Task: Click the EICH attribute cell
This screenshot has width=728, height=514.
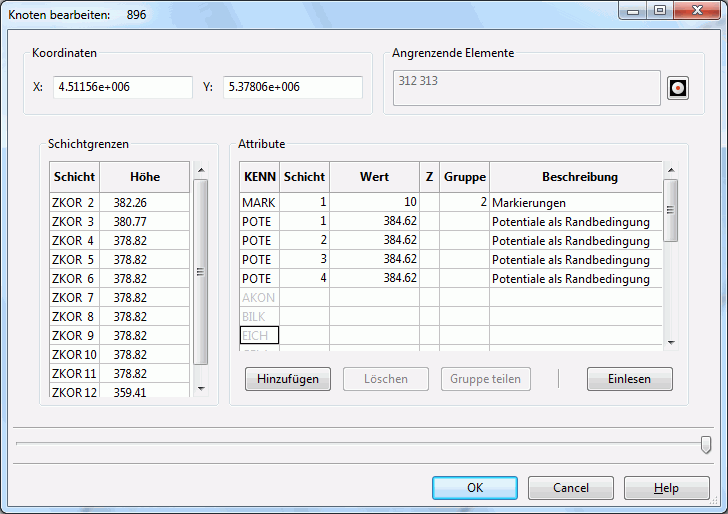Action: pyautogui.click(x=259, y=336)
